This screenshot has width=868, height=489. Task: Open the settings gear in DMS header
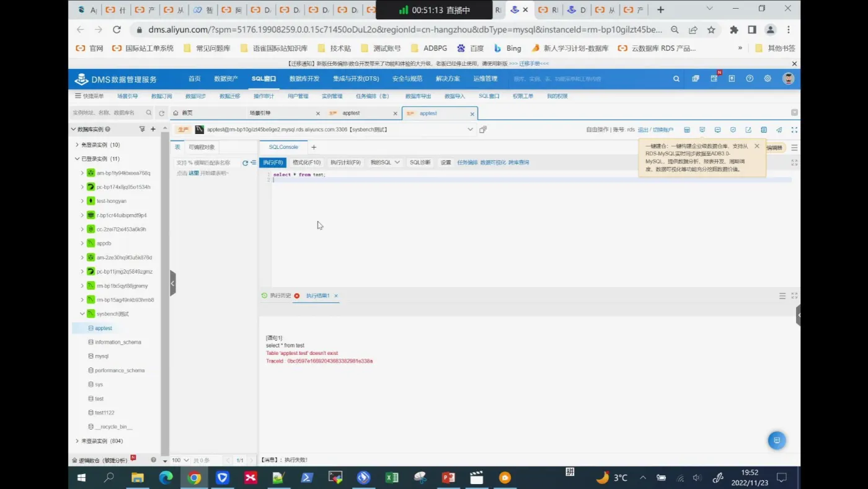point(768,79)
